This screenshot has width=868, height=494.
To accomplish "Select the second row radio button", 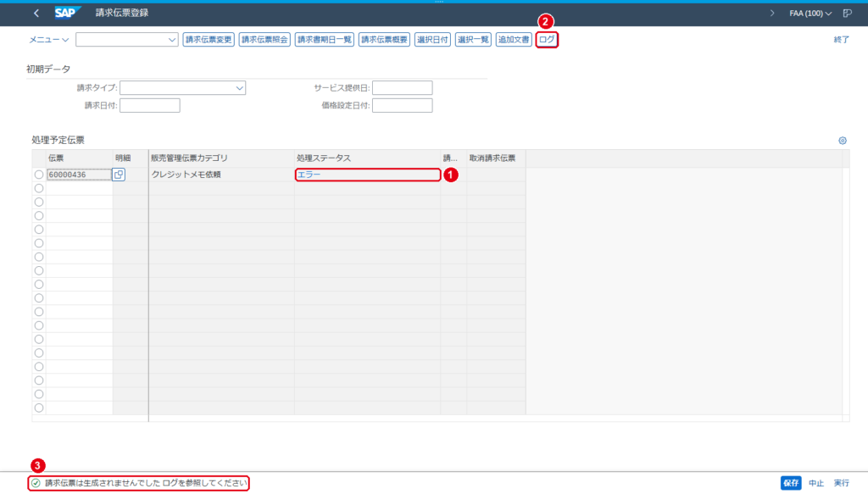I will pyautogui.click(x=39, y=188).
